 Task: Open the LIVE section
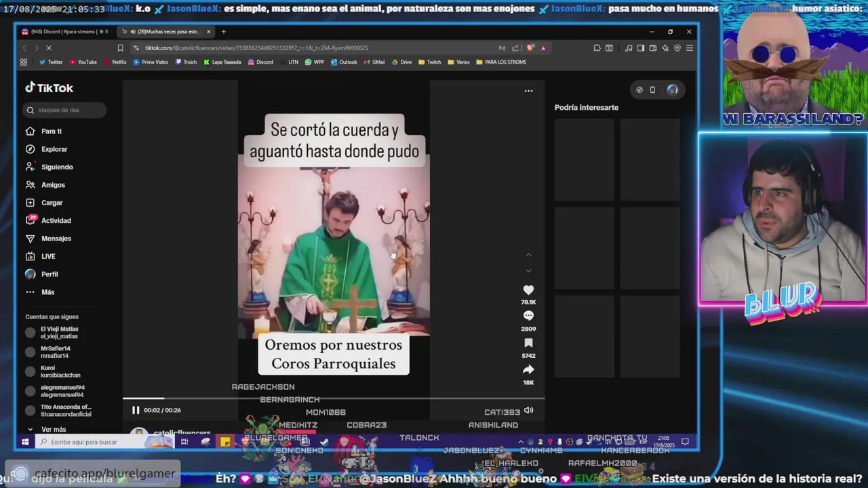tap(41, 256)
